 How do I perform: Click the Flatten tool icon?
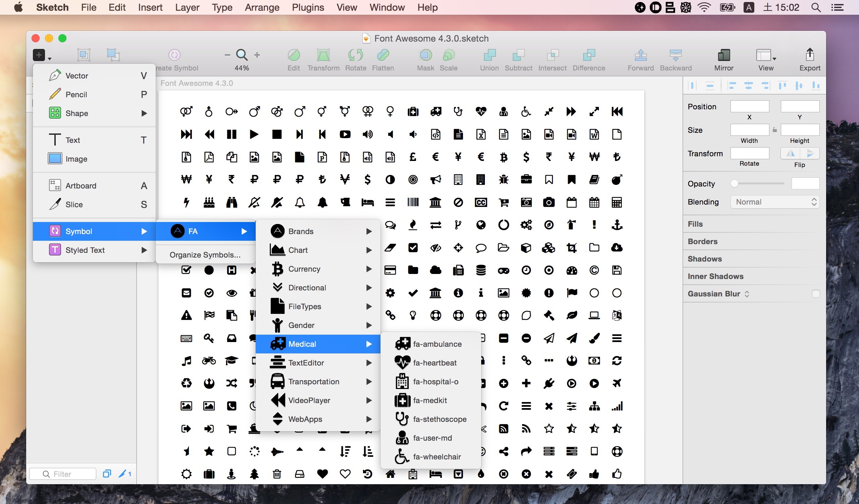(x=383, y=55)
